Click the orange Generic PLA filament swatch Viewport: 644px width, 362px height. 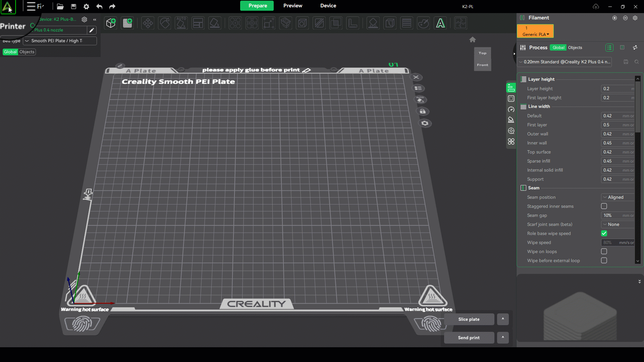(535, 31)
